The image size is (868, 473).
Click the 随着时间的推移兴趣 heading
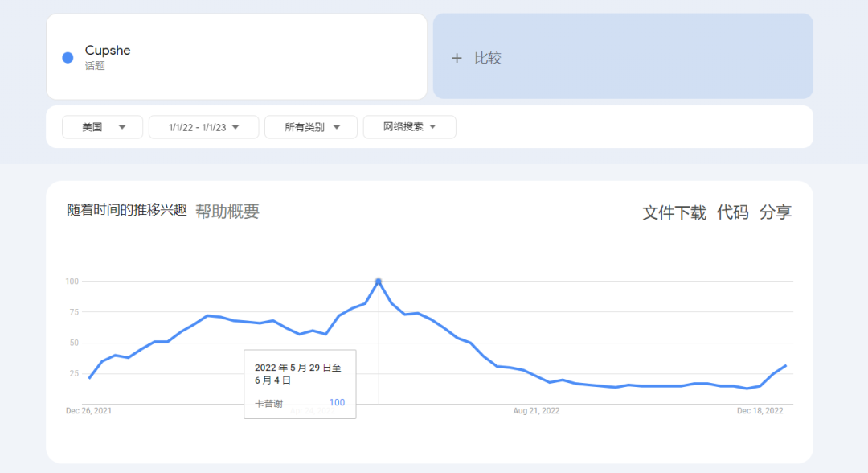pyautogui.click(x=127, y=210)
